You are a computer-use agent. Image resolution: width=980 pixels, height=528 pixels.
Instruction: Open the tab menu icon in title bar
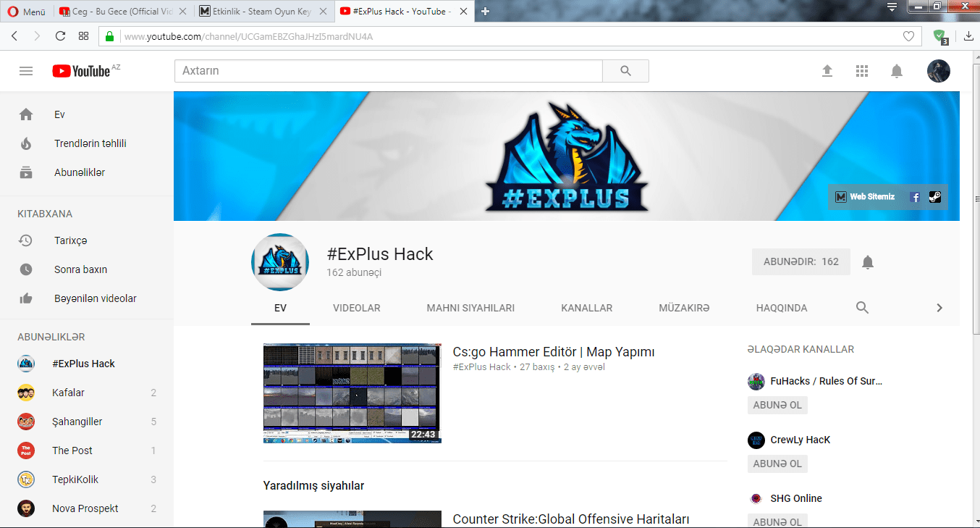(x=892, y=7)
